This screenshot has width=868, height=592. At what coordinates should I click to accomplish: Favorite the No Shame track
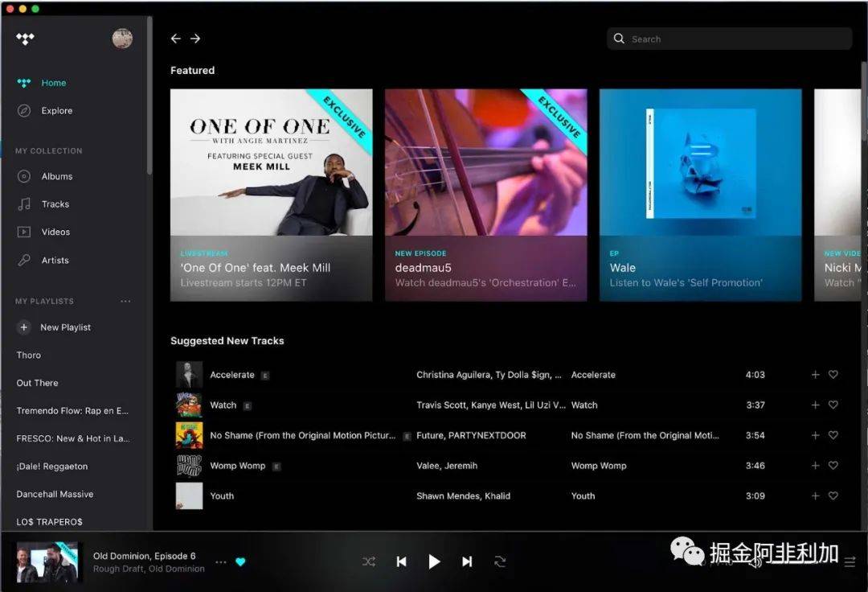833,435
